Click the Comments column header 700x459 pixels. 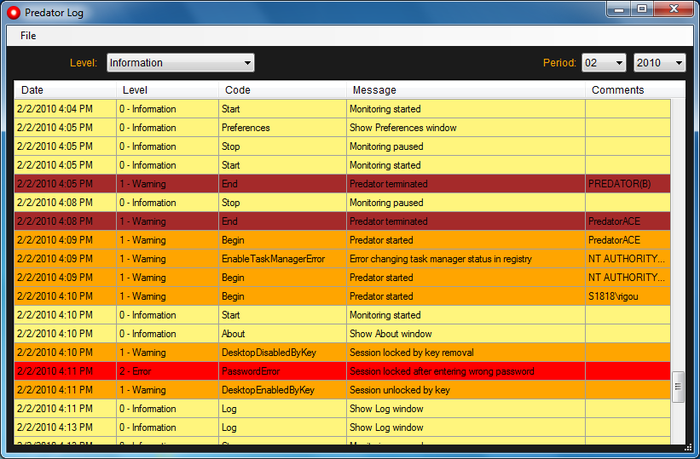(628, 90)
